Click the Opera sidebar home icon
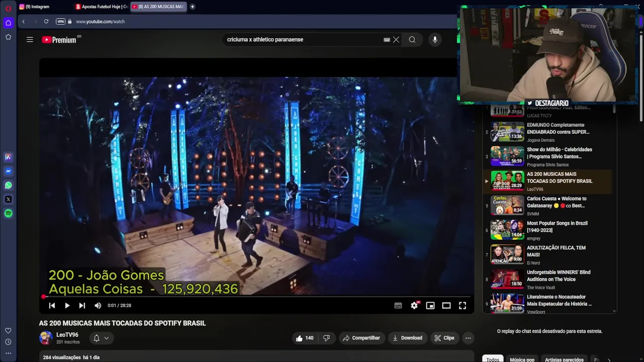This screenshot has width=644, height=362. tap(8, 23)
